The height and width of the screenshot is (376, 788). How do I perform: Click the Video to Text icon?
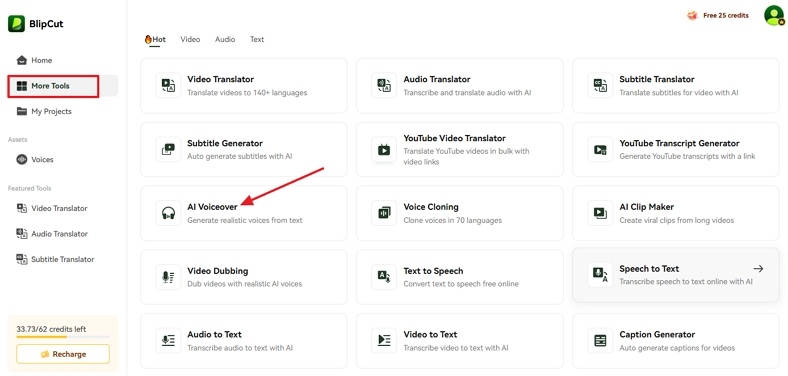[x=384, y=340]
